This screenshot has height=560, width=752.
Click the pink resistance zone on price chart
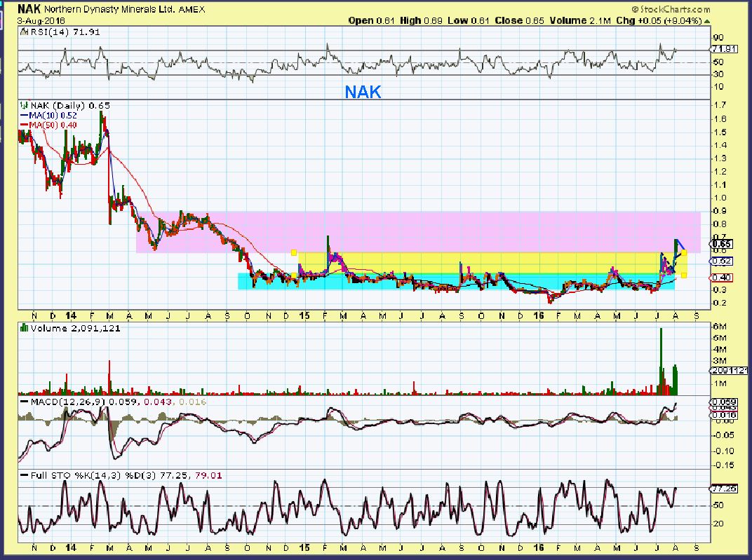pos(418,232)
